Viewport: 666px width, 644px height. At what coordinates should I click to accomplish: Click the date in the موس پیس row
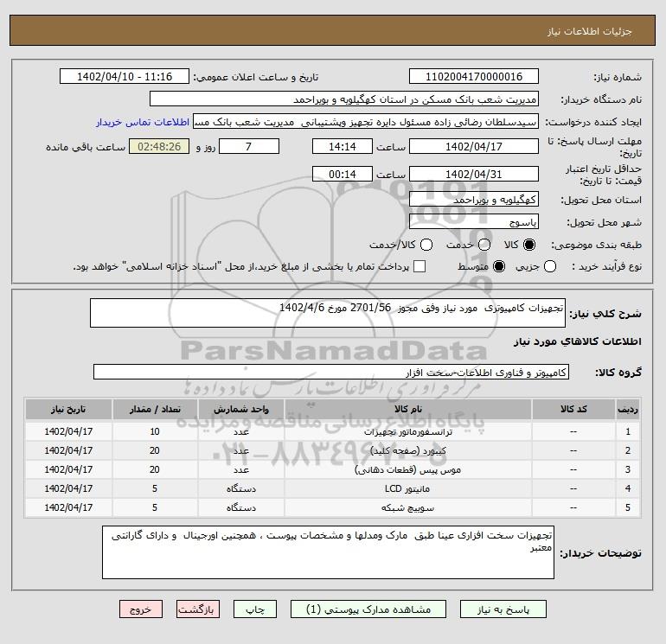68,470
